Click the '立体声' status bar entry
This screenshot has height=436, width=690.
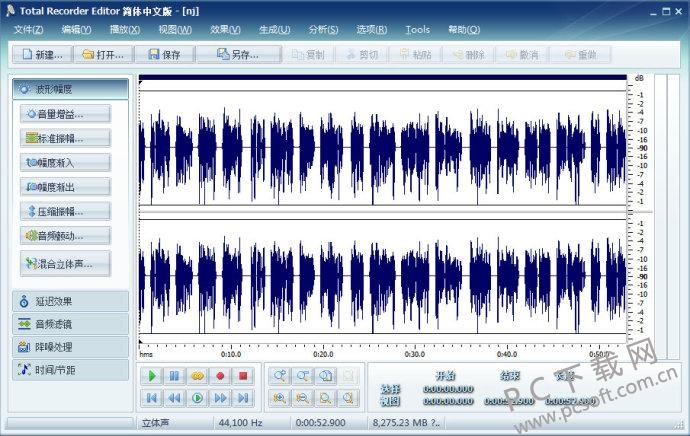tap(155, 423)
